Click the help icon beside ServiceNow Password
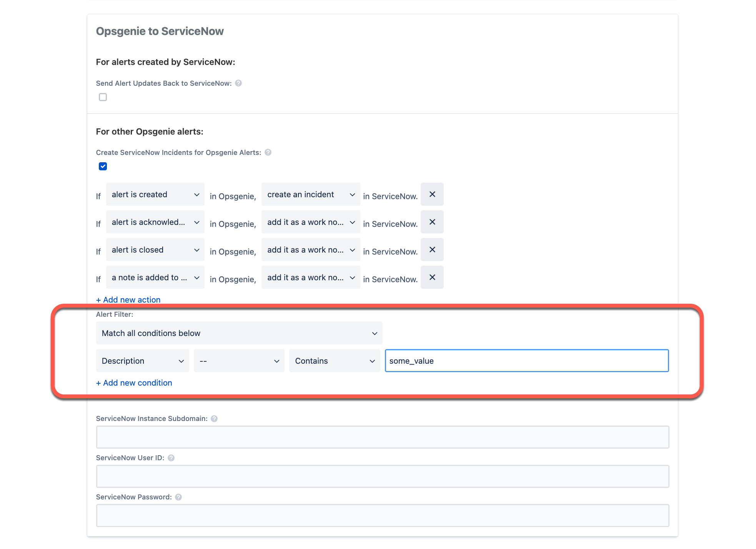Viewport: 756px width, 549px height. (x=178, y=497)
